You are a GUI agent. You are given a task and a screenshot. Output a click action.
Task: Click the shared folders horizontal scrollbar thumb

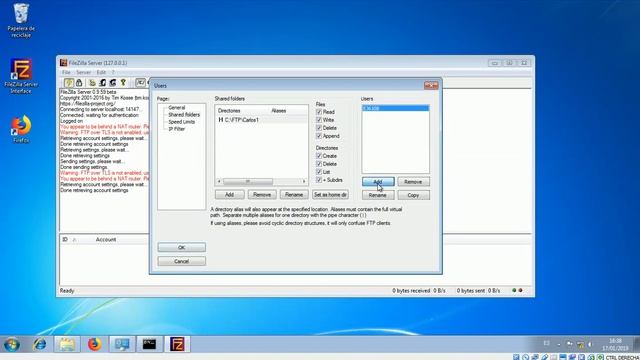[248, 181]
